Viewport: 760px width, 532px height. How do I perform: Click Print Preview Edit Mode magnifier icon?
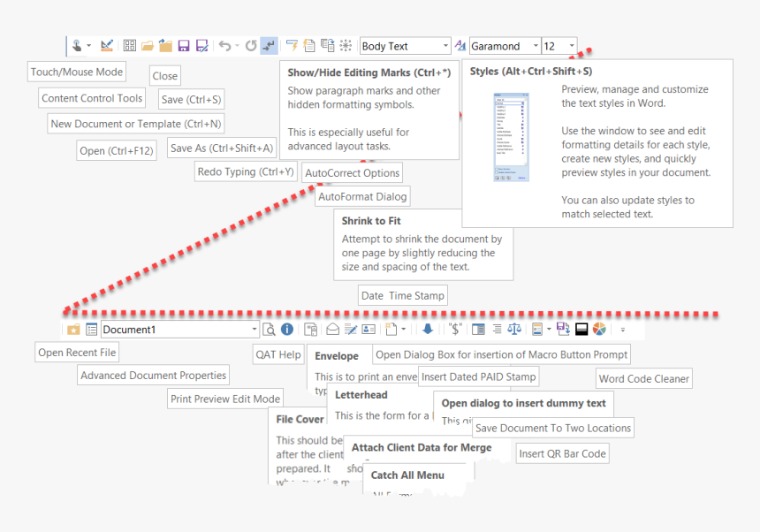pos(269,330)
